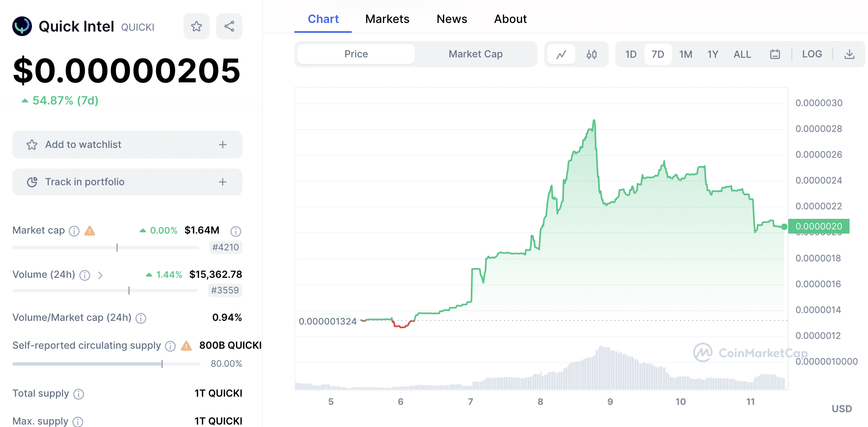Open the Chart tab
868x427 pixels.
pyautogui.click(x=323, y=19)
